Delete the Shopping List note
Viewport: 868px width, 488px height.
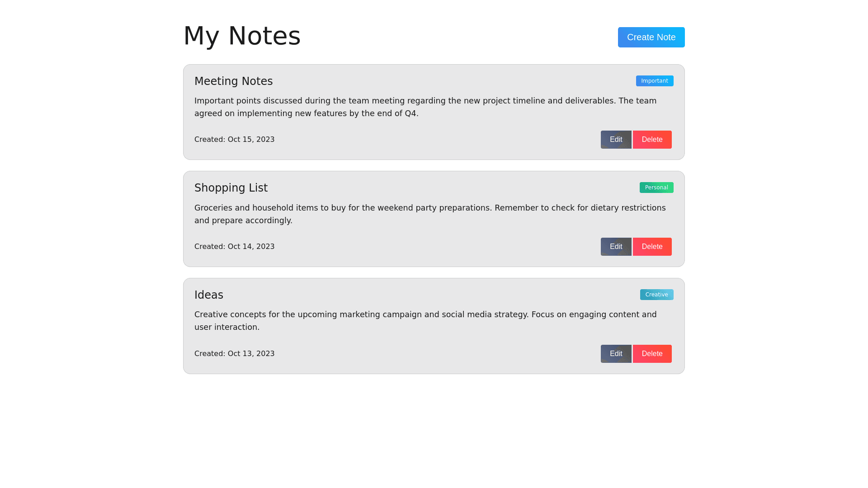652,247
